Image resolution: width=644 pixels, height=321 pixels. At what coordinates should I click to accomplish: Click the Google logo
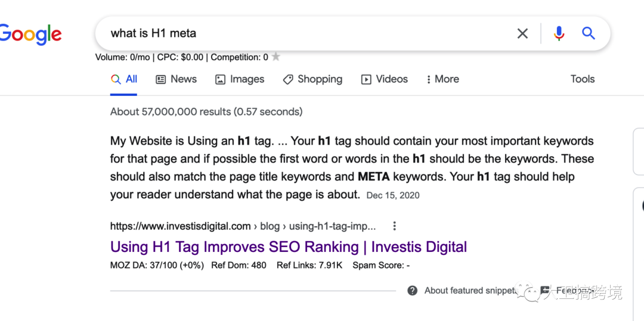(31, 34)
